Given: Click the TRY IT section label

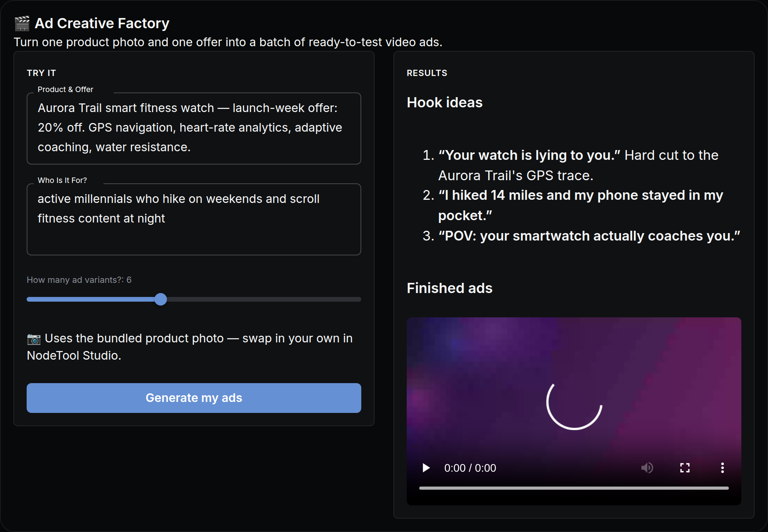Looking at the screenshot, I should (x=42, y=73).
